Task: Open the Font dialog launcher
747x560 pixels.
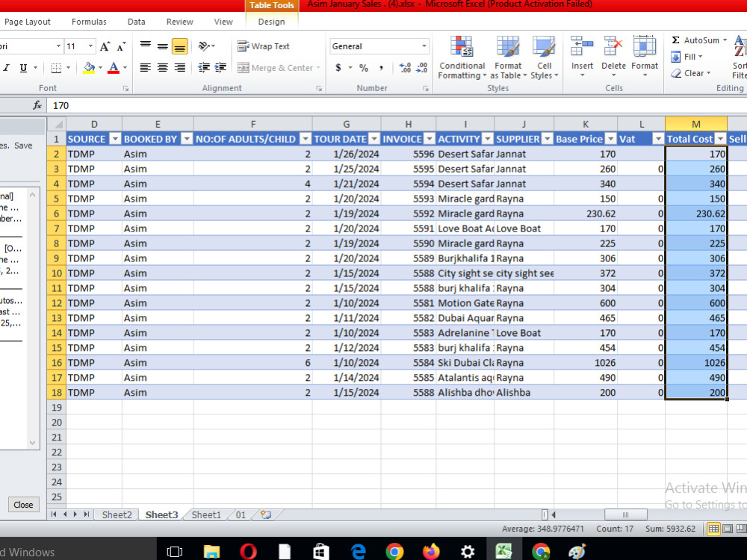Action: (x=125, y=89)
